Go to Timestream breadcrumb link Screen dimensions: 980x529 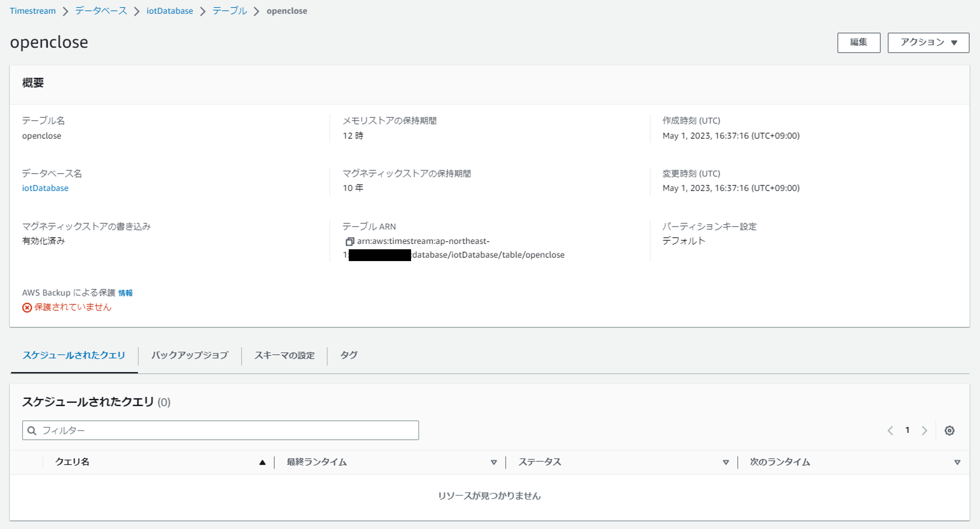33,11
